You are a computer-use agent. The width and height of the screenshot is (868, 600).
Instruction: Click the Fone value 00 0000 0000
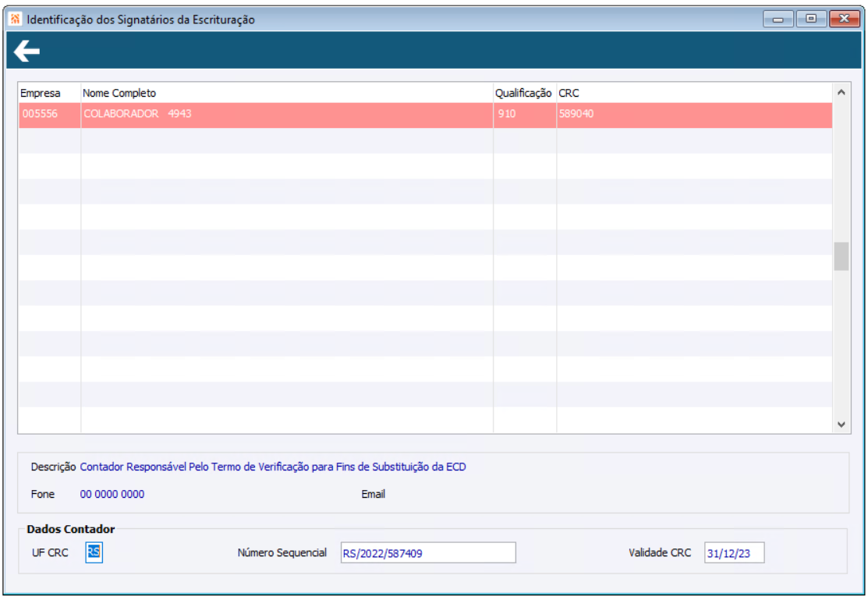pyautogui.click(x=112, y=494)
